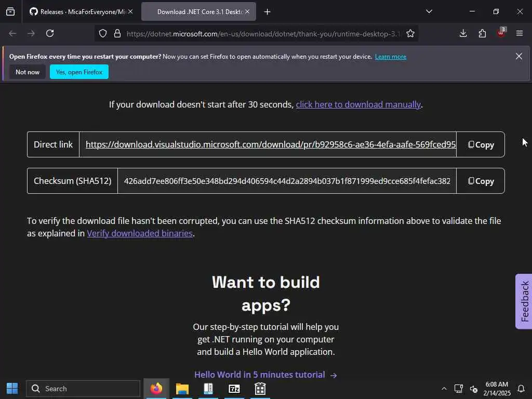Choose Yes, open Firefox button
Viewport: 532px width, 399px height.
pyautogui.click(x=79, y=72)
